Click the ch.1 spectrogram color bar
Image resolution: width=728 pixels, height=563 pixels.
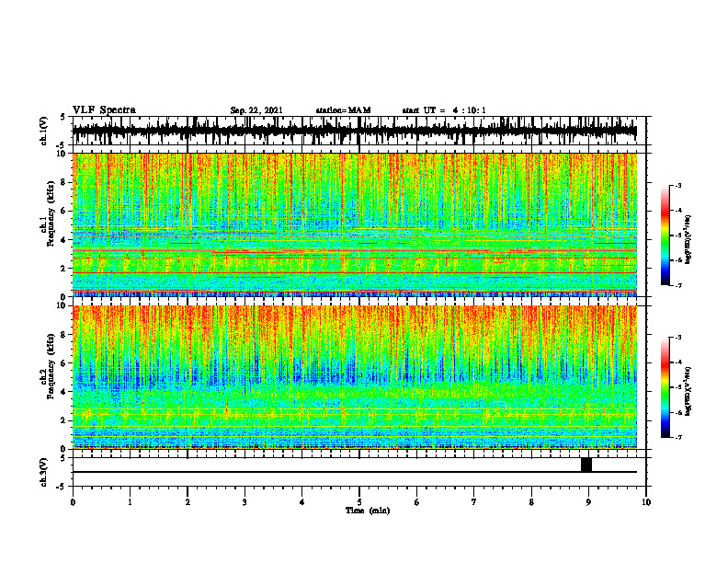(665, 236)
